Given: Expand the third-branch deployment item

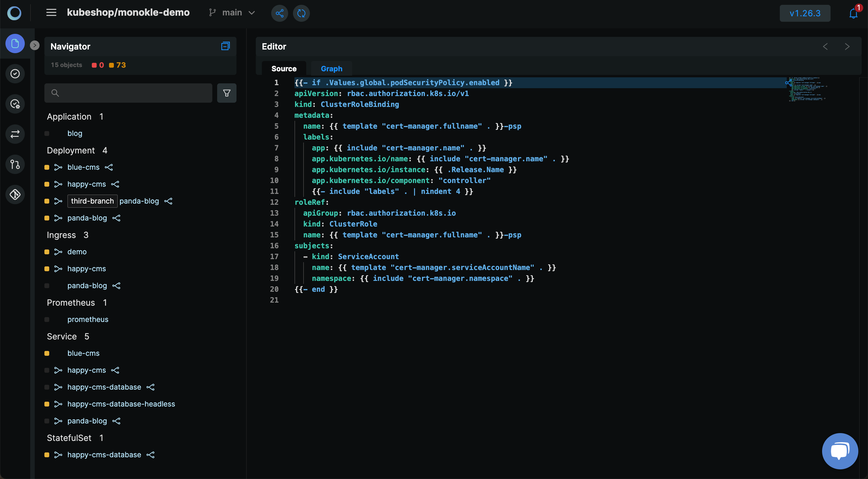Looking at the screenshot, I should pos(92,201).
